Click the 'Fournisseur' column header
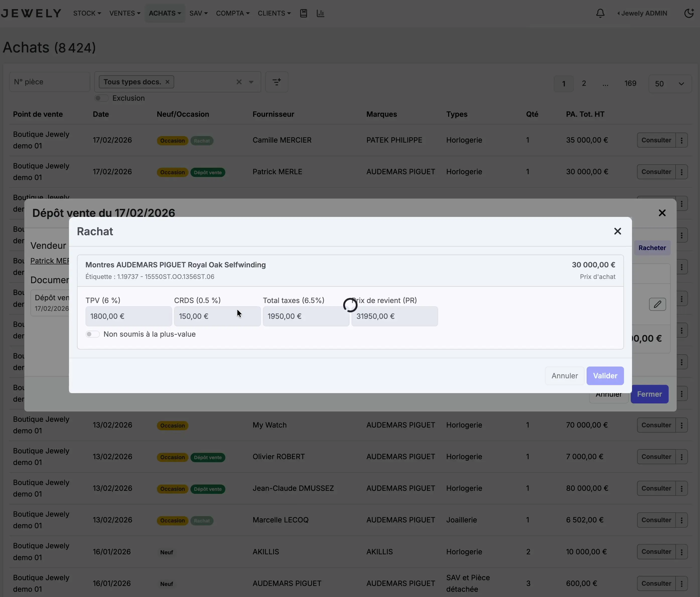700x597 pixels. coord(273,114)
